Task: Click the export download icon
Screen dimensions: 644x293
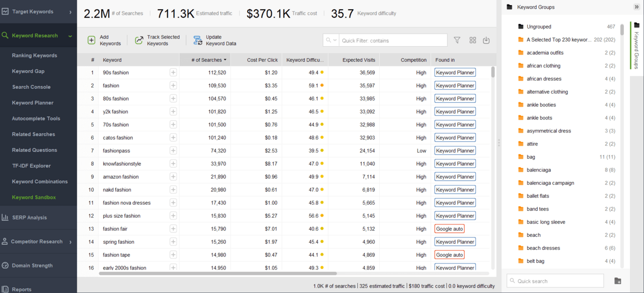Action: (x=486, y=41)
